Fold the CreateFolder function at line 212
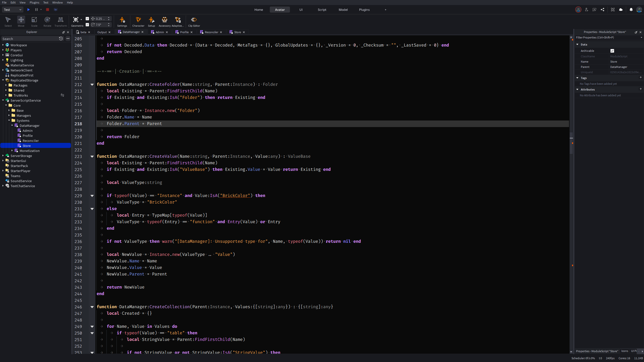 click(92, 85)
